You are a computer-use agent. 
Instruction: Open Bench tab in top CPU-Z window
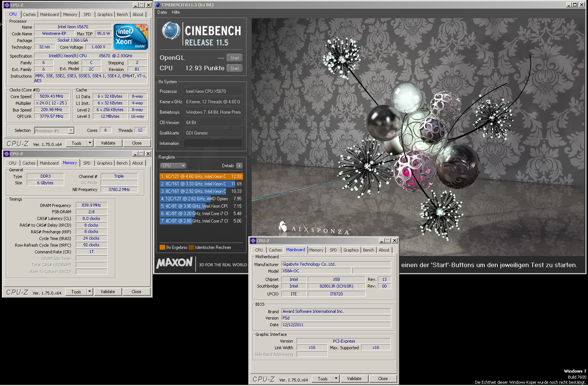[x=122, y=14]
